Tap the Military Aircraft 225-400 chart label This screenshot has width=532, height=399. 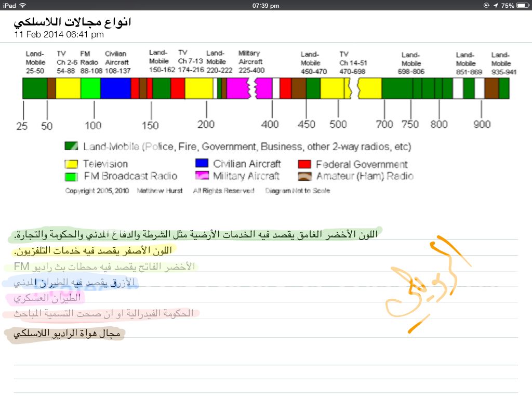[251, 62]
